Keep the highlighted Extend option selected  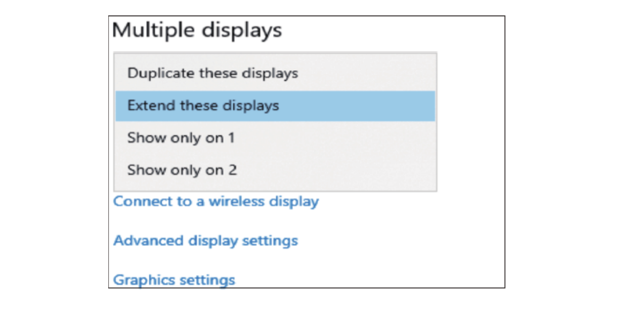click(x=275, y=106)
